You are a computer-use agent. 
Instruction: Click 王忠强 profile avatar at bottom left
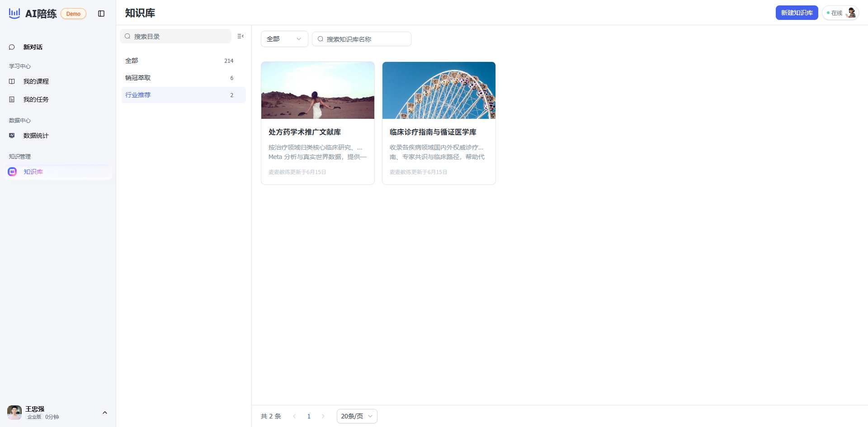(x=14, y=412)
